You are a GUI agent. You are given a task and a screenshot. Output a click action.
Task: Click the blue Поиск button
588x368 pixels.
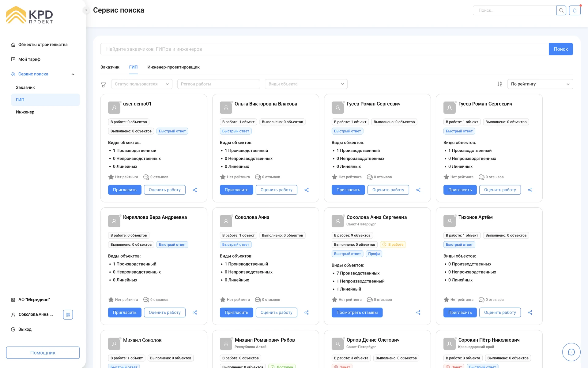561,49
